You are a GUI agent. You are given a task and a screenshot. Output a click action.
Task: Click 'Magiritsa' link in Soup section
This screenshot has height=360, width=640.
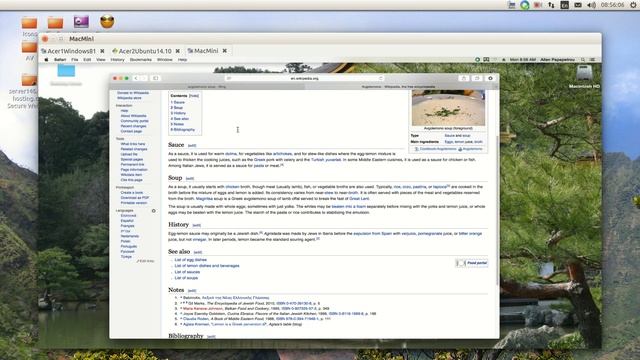coord(204,198)
